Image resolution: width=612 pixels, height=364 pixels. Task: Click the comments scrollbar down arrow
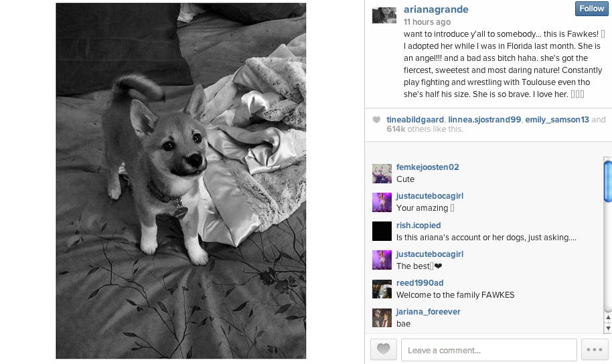click(x=608, y=329)
